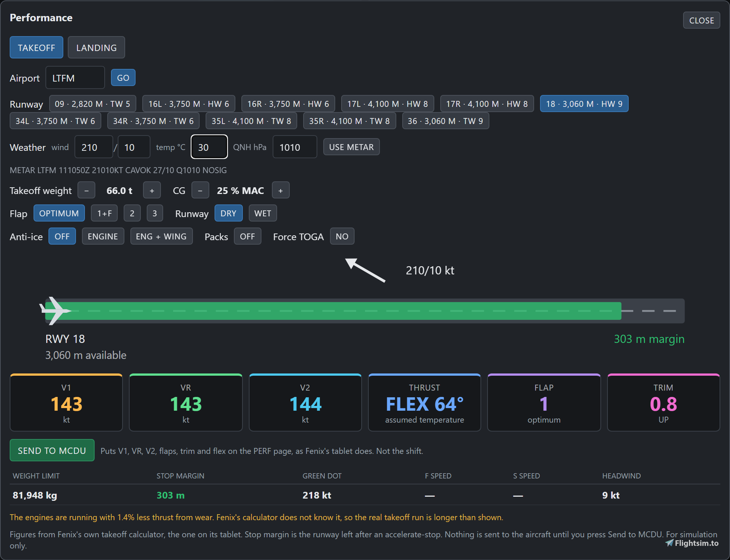Choose flap setting 2

132,213
